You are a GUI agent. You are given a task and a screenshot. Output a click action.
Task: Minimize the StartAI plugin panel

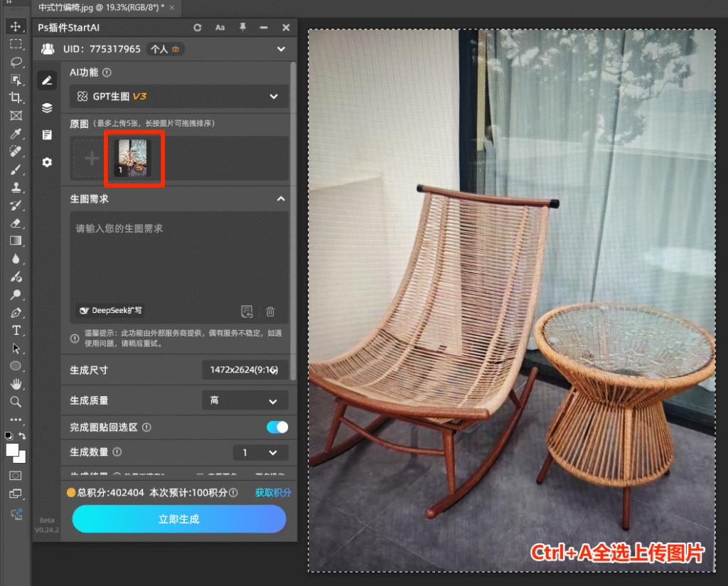[264, 28]
